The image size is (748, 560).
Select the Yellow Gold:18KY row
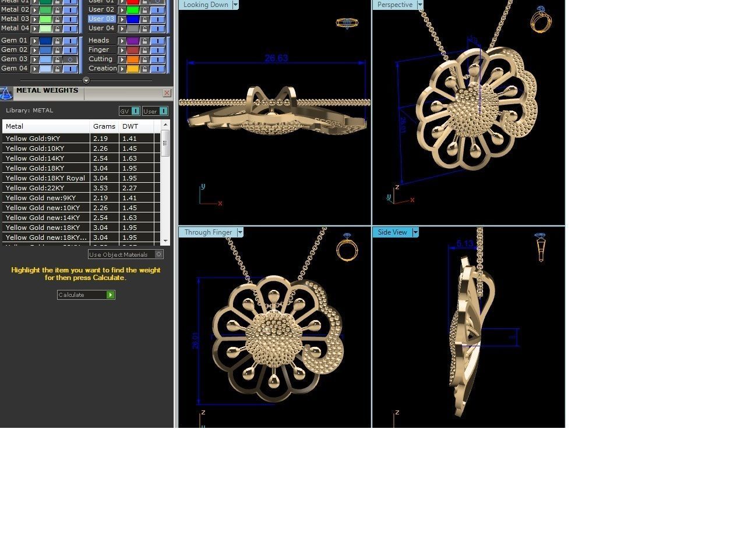coord(81,168)
